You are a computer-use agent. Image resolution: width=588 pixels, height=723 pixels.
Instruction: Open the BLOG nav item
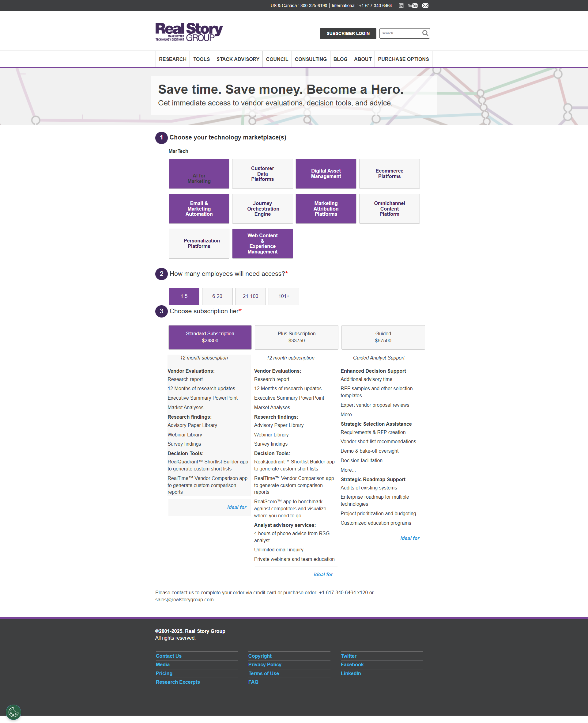point(340,59)
